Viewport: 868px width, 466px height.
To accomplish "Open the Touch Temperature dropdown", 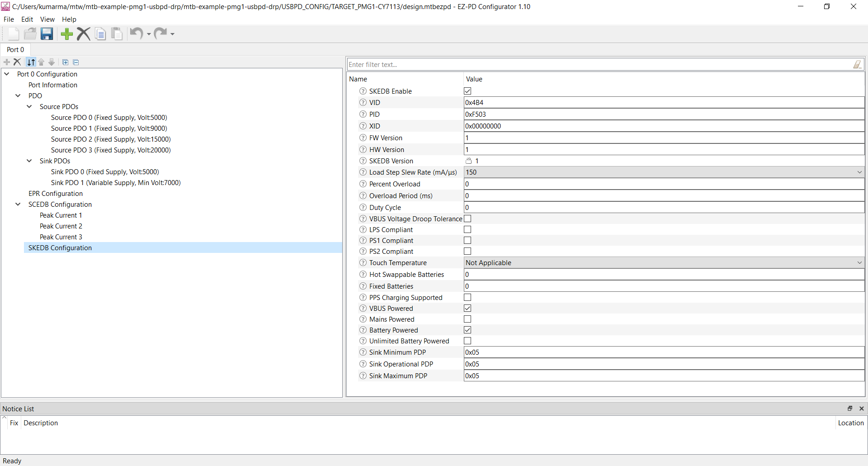I will 664,263.
